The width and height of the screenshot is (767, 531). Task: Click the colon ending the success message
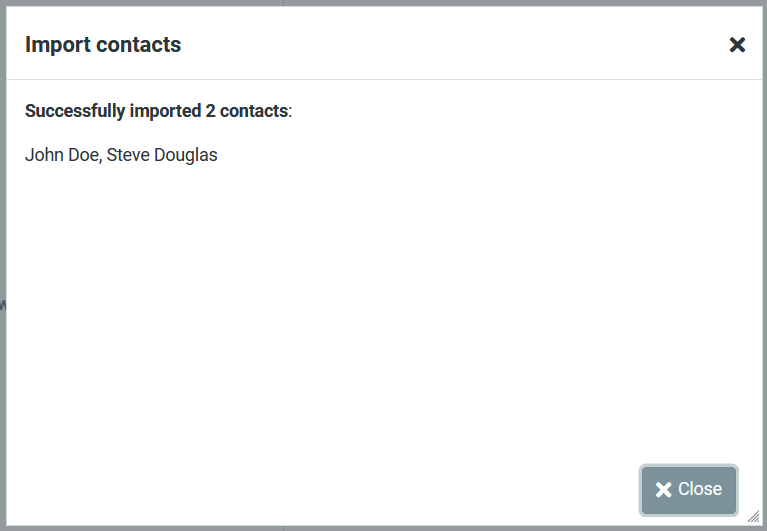[x=290, y=112]
